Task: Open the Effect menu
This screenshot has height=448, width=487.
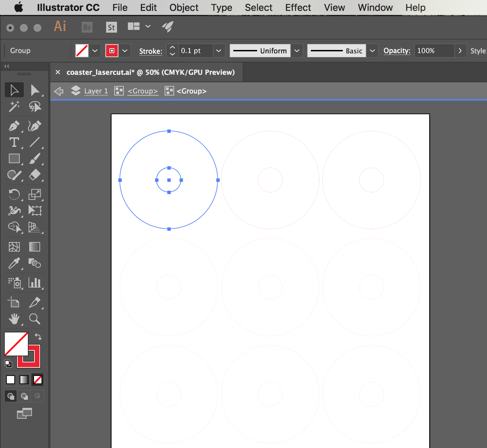Action: click(x=298, y=7)
